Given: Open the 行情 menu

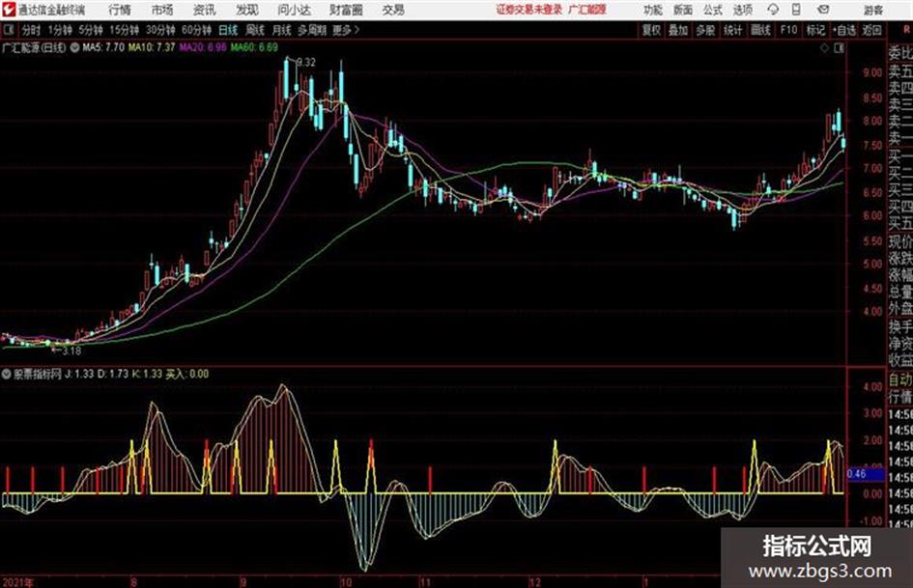Looking at the screenshot, I should [120, 10].
